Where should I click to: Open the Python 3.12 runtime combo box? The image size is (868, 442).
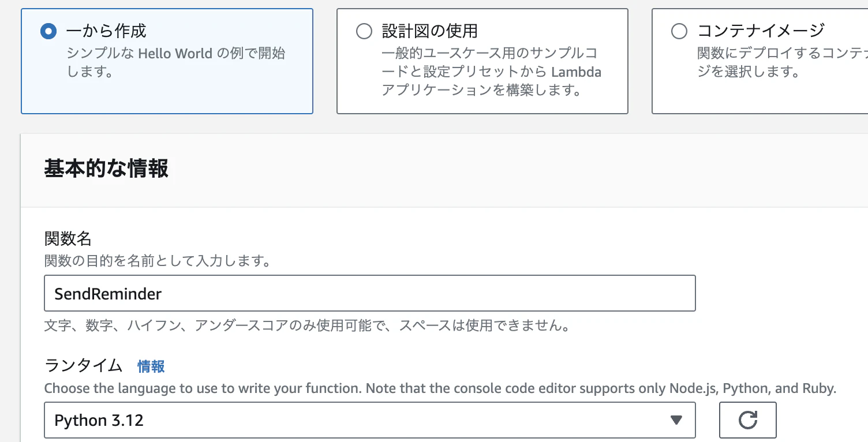tap(370, 420)
